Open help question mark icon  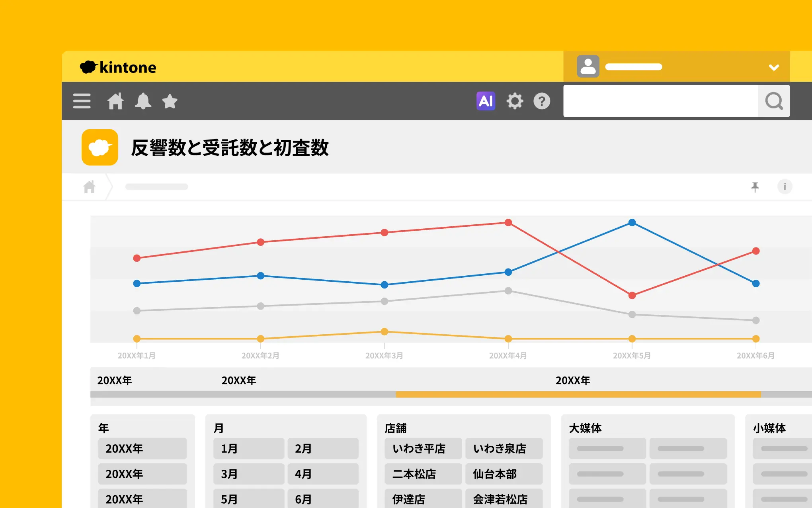pyautogui.click(x=542, y=101)
